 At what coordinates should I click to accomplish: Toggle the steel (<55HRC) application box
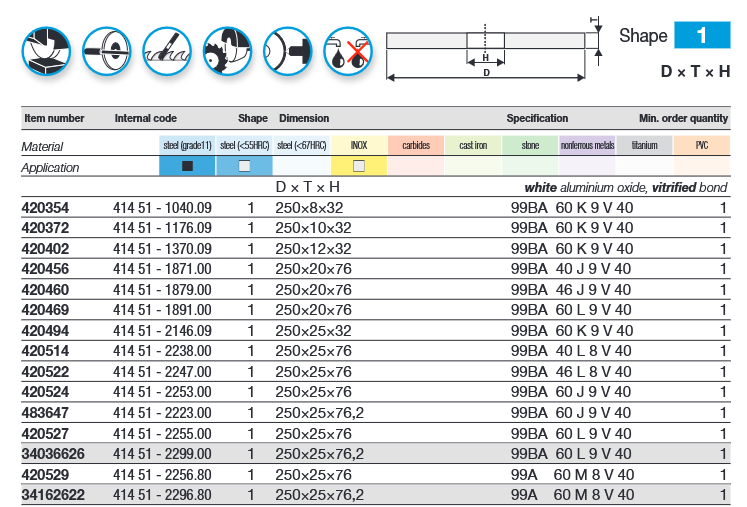click(244, 166)
